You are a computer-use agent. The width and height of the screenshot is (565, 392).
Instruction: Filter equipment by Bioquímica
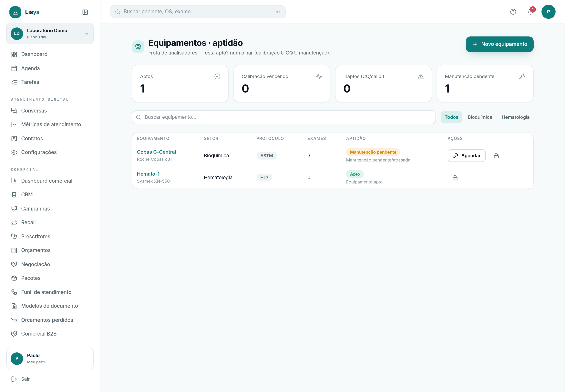(x=480, y=117)
